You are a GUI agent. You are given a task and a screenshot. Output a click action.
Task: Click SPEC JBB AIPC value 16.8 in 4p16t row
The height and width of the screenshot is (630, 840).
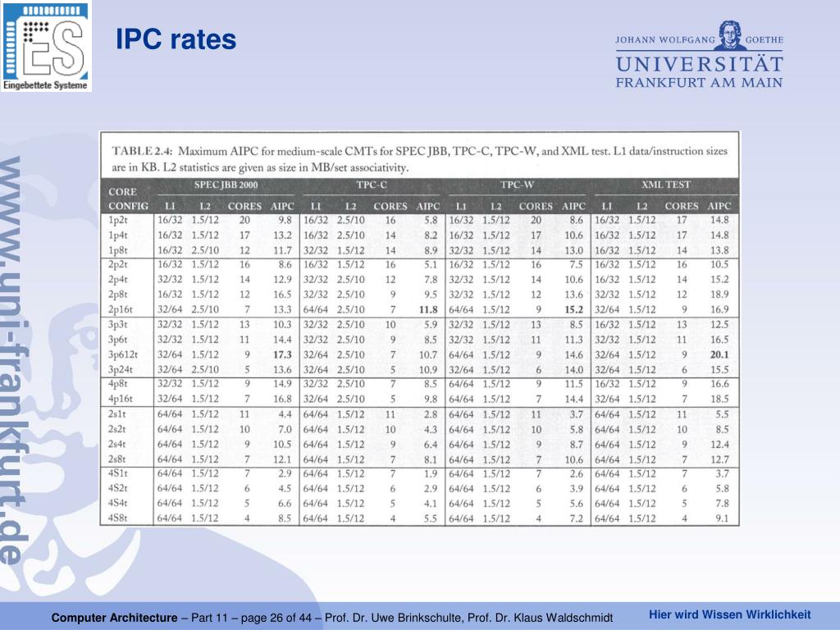(x=282, y=399)
